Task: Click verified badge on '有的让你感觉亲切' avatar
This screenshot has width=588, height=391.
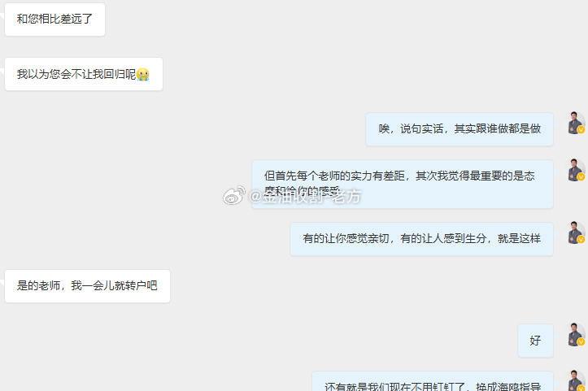Action: click(x=581, y=240)
